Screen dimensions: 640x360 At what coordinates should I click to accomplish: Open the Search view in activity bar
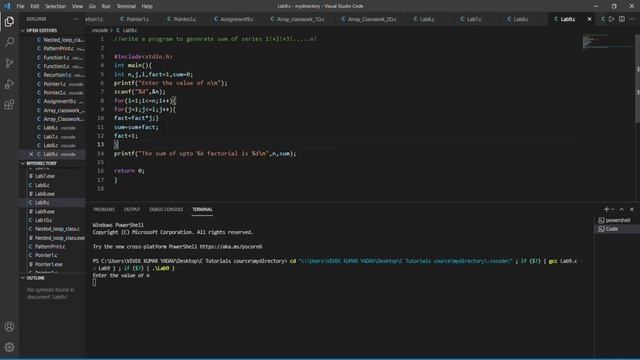point(9,42)
